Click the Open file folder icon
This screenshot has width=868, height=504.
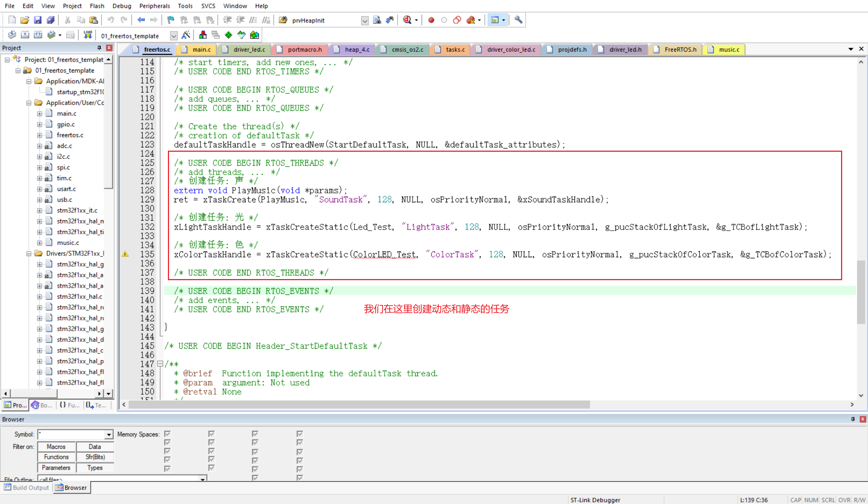25,20
